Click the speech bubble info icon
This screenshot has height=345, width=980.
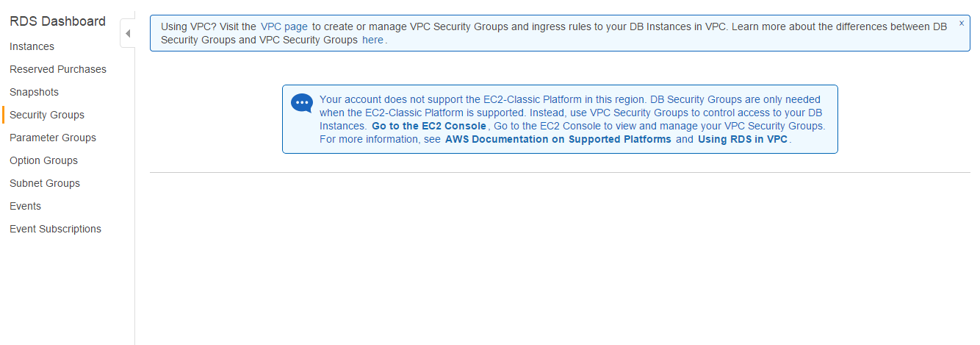[302, 103]
